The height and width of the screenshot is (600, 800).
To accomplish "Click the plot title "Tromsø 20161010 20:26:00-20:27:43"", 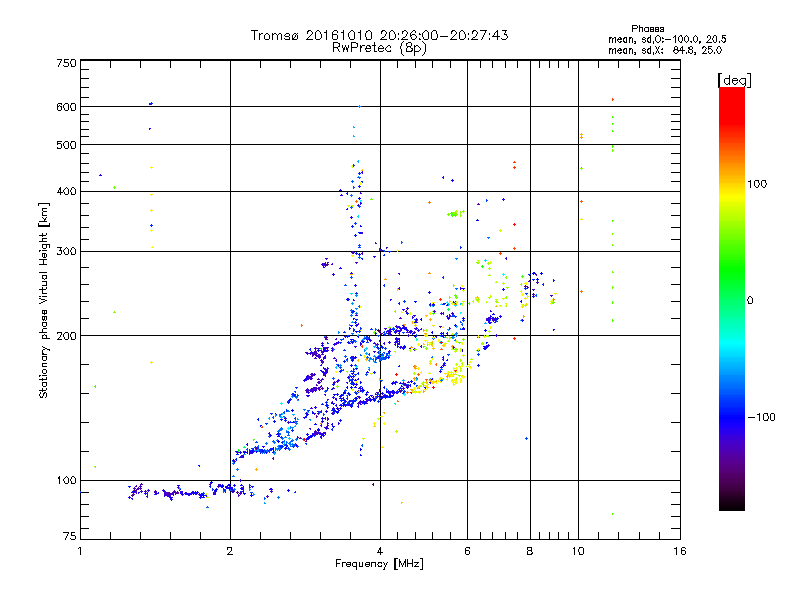I will pos(379,35).
